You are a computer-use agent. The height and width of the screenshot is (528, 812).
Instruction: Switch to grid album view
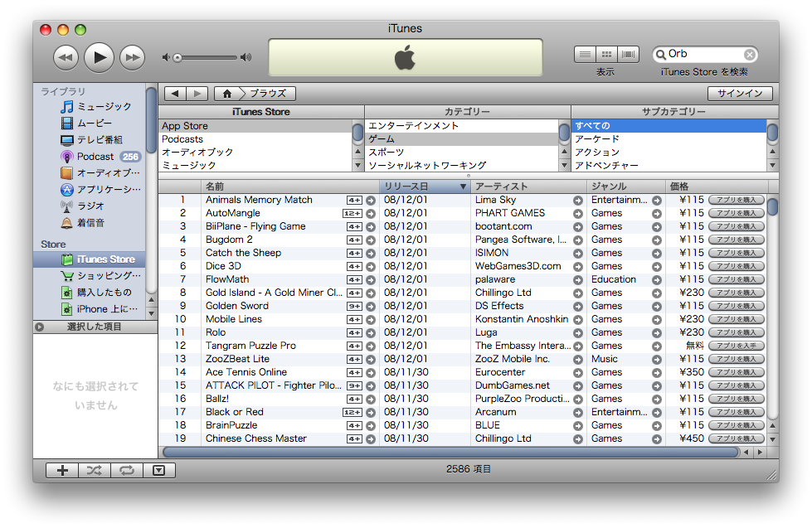[606, 55]
